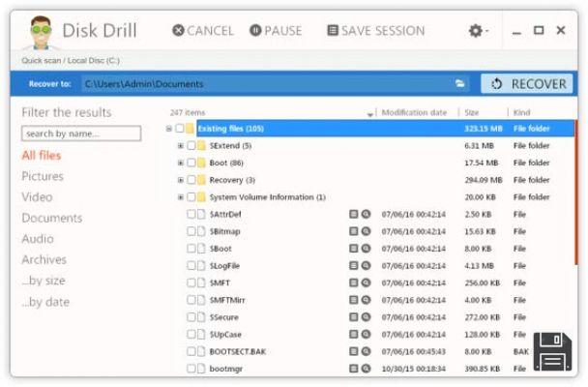Expand System Volume Information folder
This screenshot has width=588, height=387.
click(x=181, y=196)
